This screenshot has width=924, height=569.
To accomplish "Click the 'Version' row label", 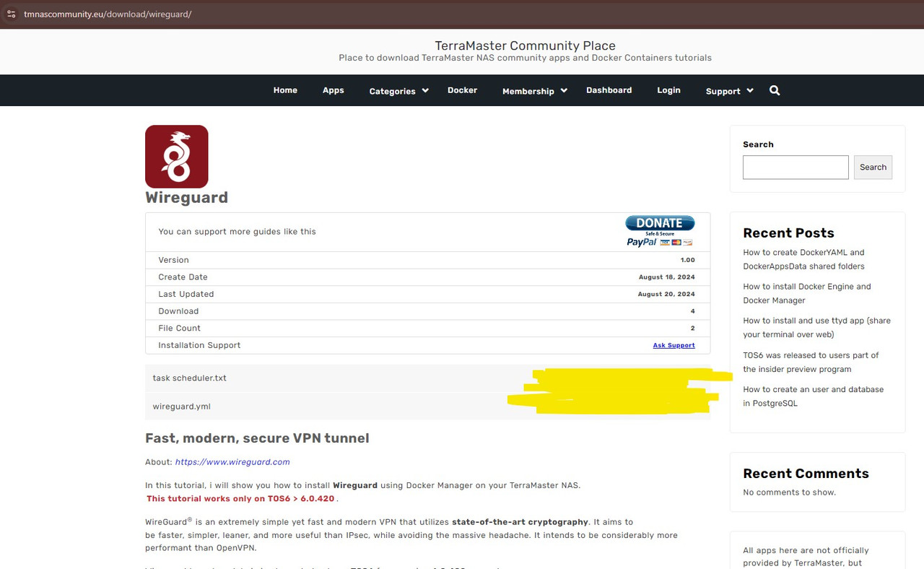I will (x=173, y=260).
